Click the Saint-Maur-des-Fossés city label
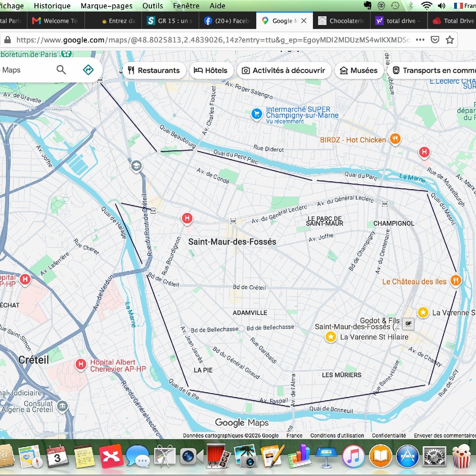476x476 pixels. coord(232,242)
